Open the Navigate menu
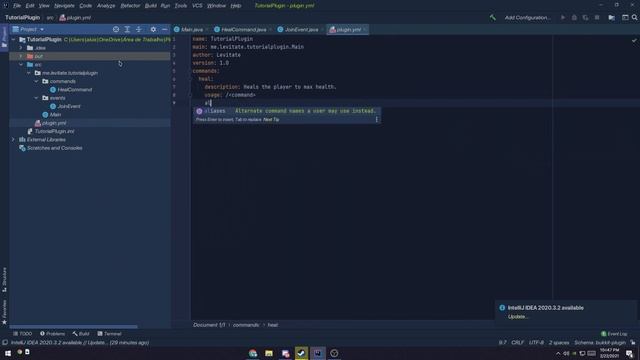The height and width of the screenshot is (360, 640). [64, 6]
